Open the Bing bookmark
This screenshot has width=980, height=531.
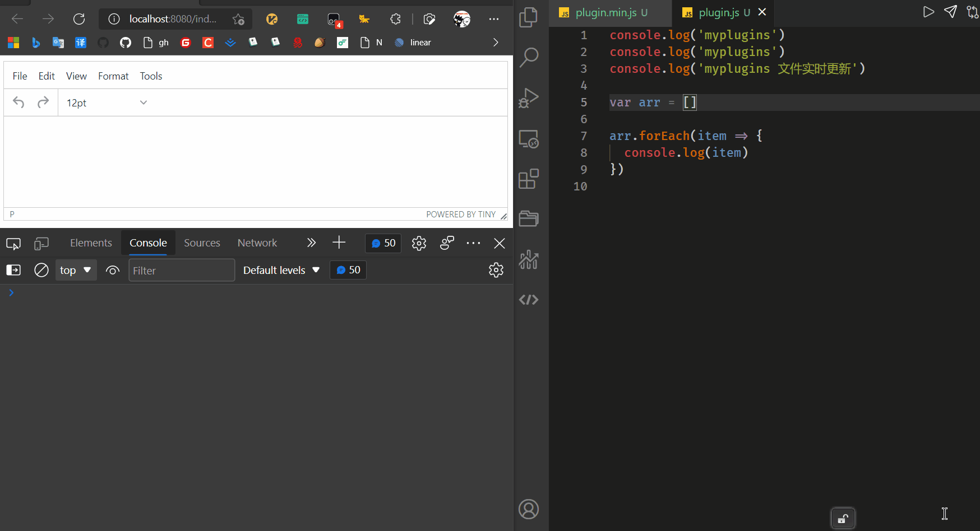pyautogui.click(x=36, y=43)
